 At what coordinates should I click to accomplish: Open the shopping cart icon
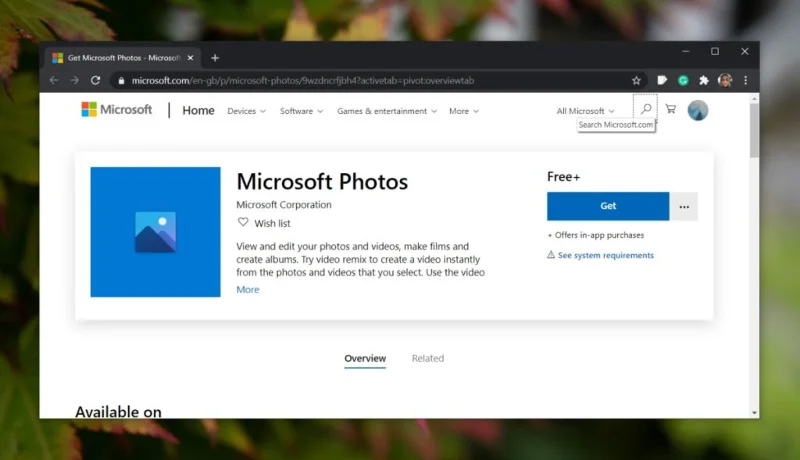(x=671, y=109)
